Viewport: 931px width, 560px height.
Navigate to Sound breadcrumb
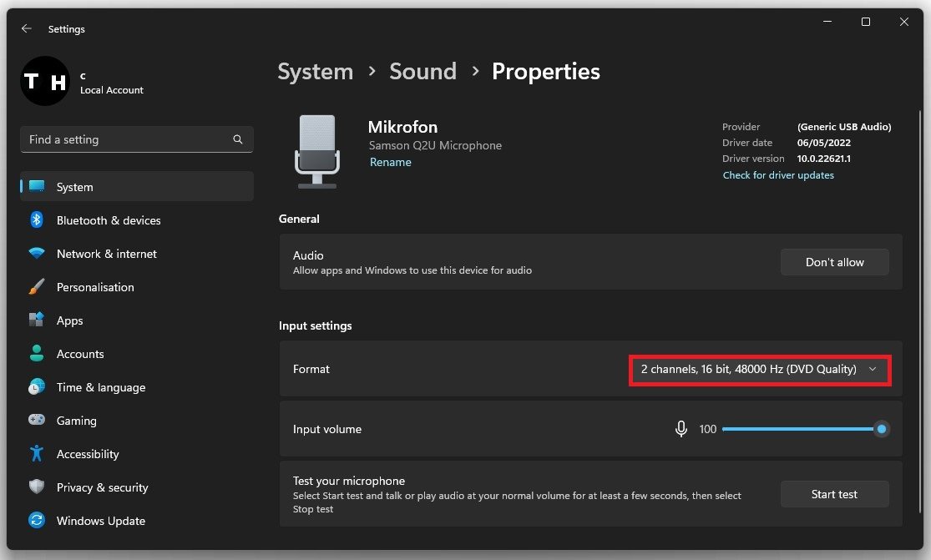[x=422, y=72]
